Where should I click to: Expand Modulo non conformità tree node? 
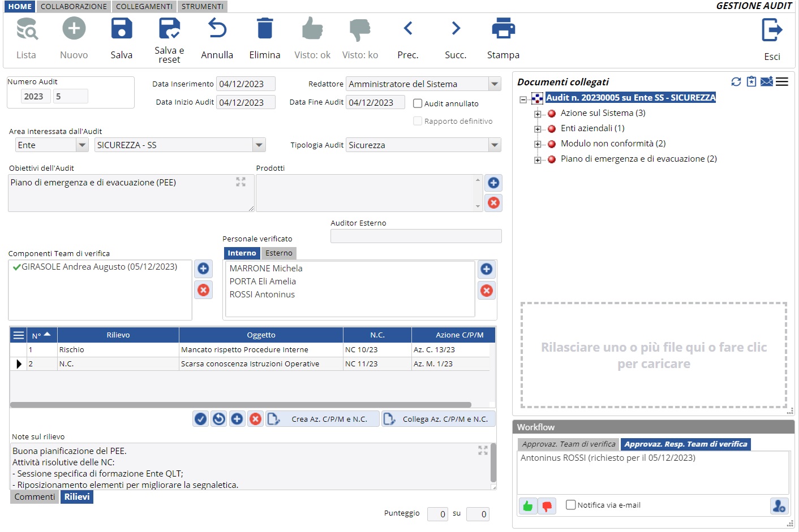[537, 144]
